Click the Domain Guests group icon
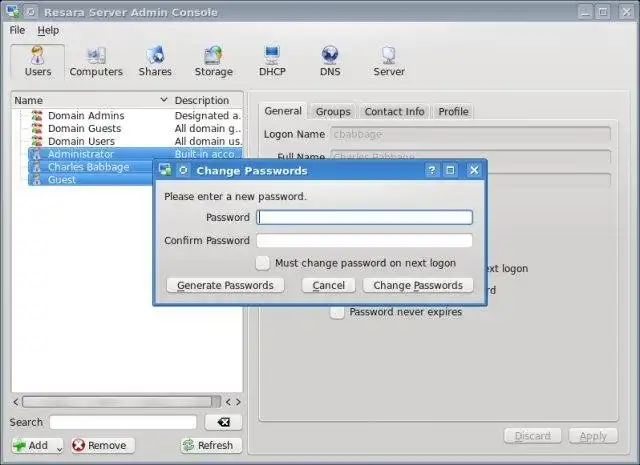The height and width of the screenshot is (465, 640). click(x=37, y=128)
